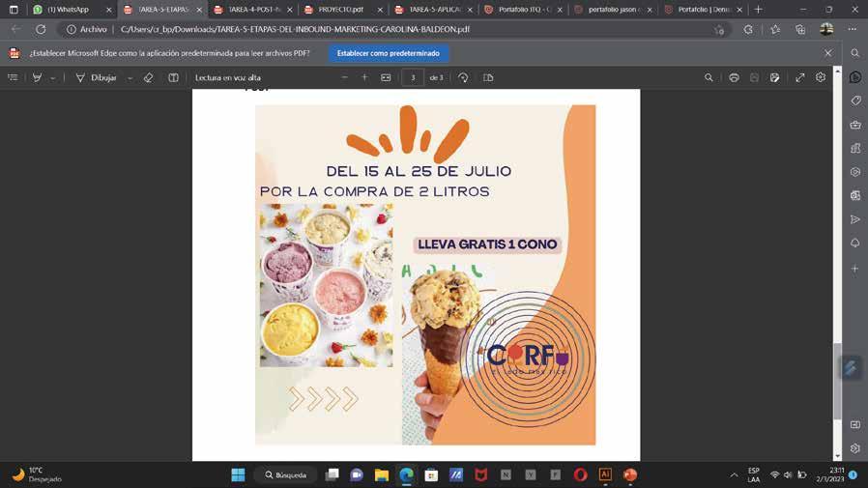Click the Save PDF icon

(754, 78)
